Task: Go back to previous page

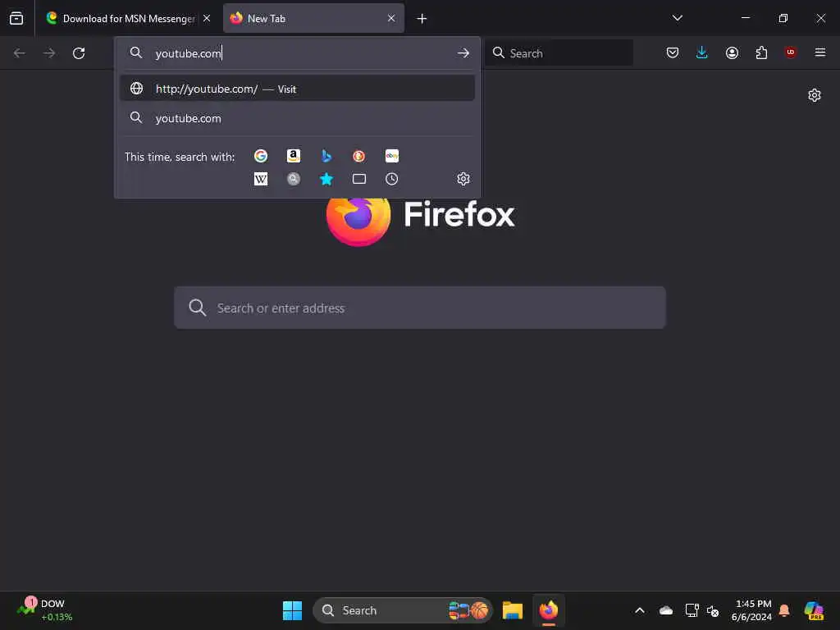Action: point(20,53)
